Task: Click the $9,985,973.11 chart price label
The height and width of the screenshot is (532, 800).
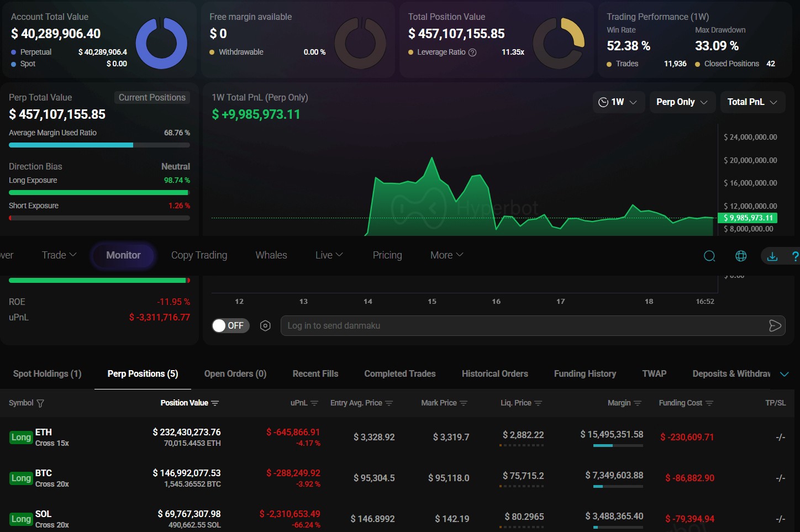Action: tap(748, 218)
